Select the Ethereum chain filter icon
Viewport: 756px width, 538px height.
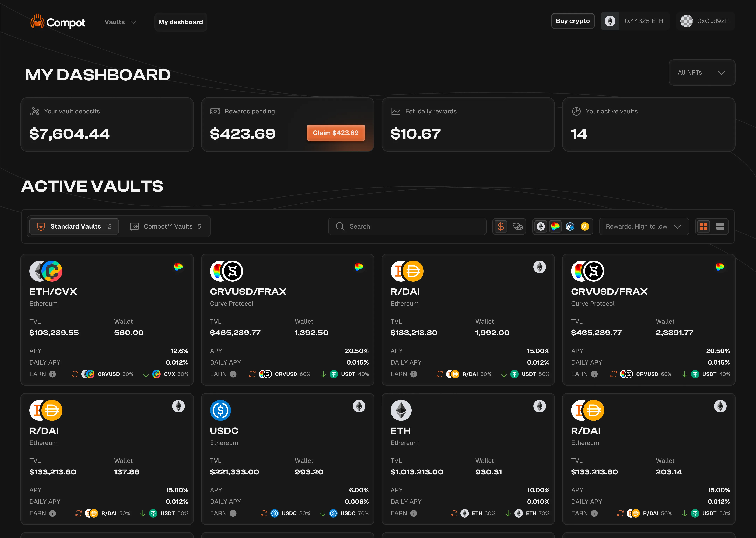tap(540, 226)
